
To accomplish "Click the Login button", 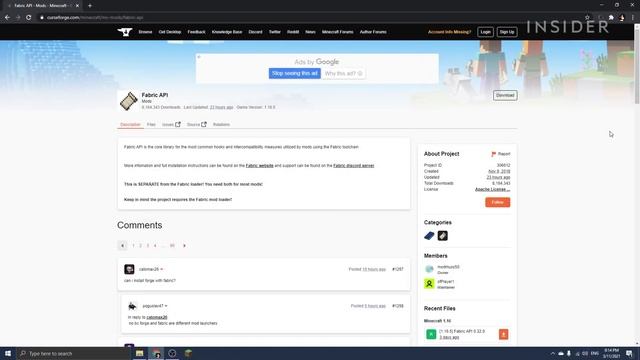I will click(x=485, y=32).
